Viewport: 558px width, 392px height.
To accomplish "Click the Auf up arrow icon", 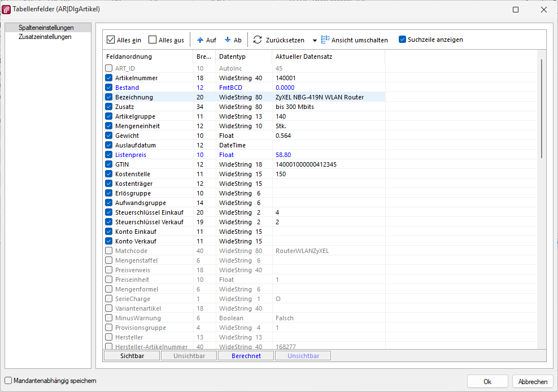I will tap(200, 40).
